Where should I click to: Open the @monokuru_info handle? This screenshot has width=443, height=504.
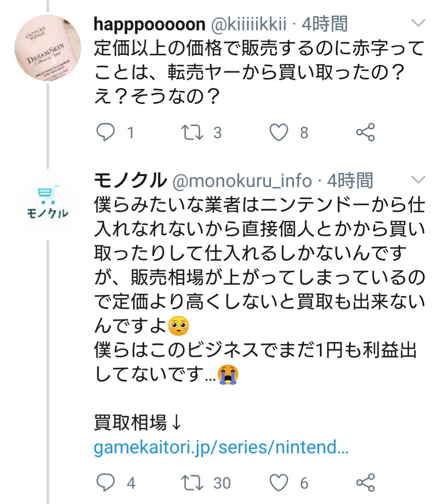[242, 181]
